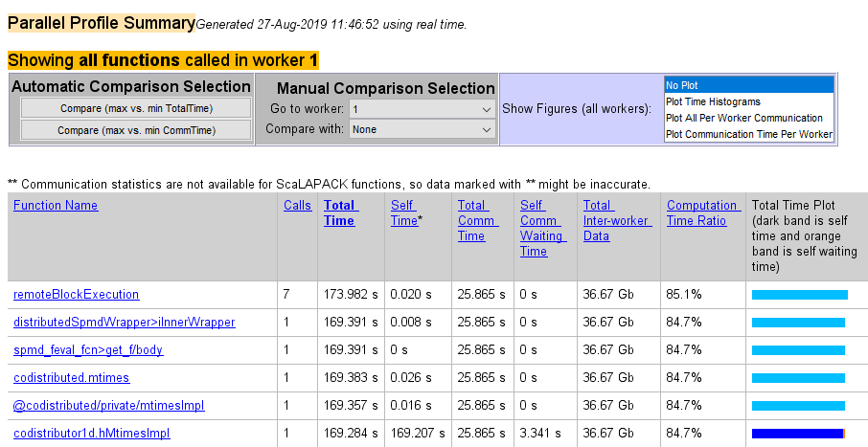
Task: Click Compare (max vs. min CommTime) button
Action: (136, 130)
